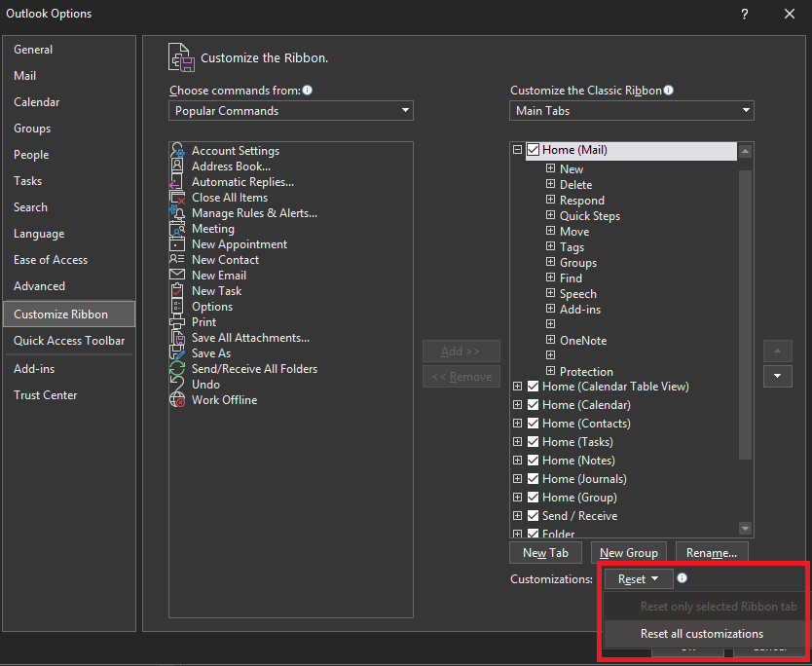This screenshot has width=812, height=666.
Task: Select the New Task clipboard icon
Action: (177, 290)
